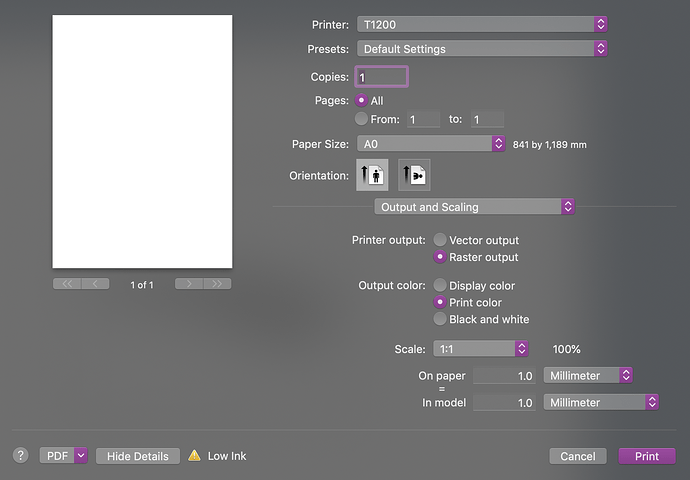Screen dimensions: 690x480
Task: Open the Printer T1200 dropdown
Action: [x=482, y=24]
